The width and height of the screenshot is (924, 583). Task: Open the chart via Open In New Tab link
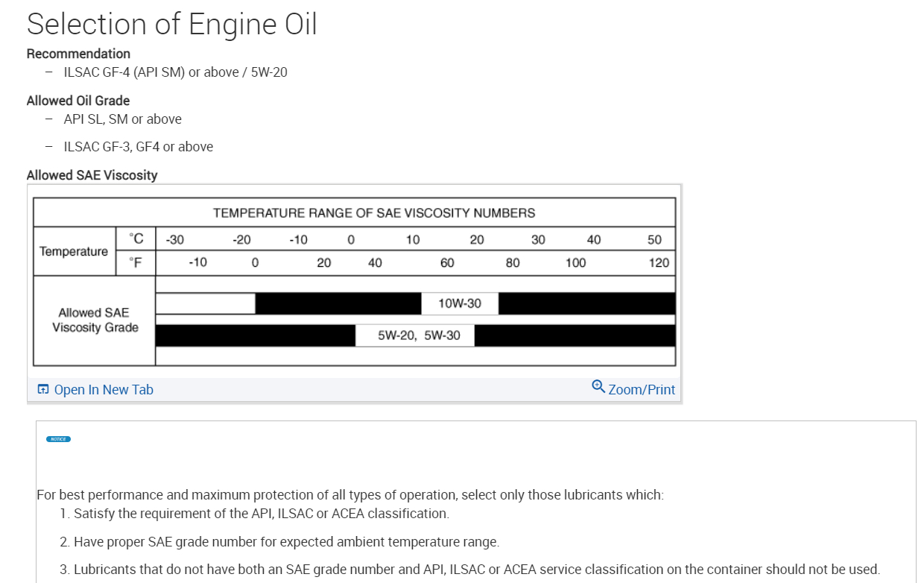[103, 390]
